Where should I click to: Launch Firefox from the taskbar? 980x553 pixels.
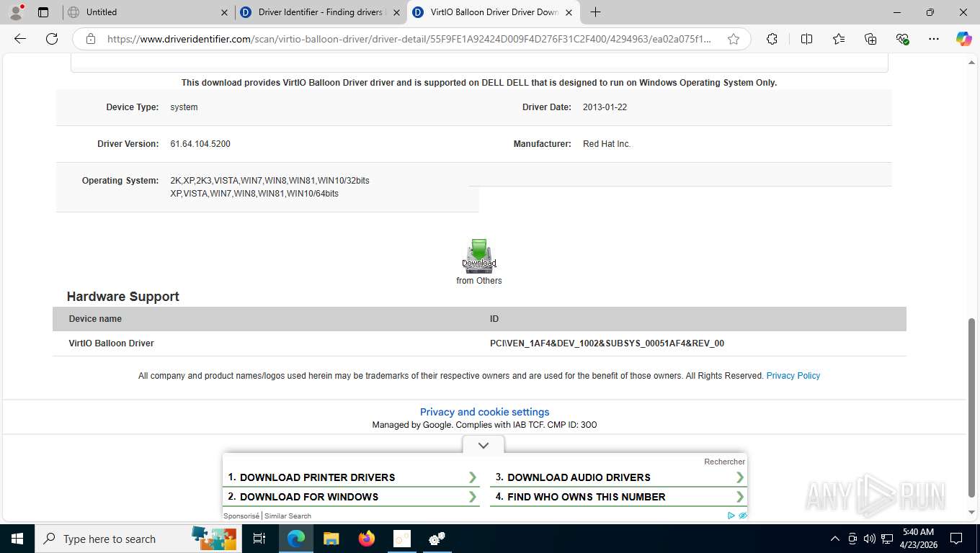[x=367, y=539]
